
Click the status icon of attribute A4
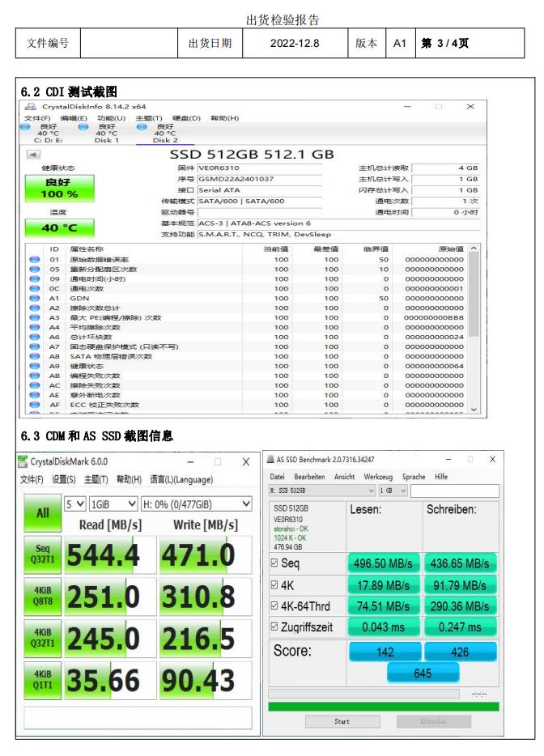(x=34, y=327)
